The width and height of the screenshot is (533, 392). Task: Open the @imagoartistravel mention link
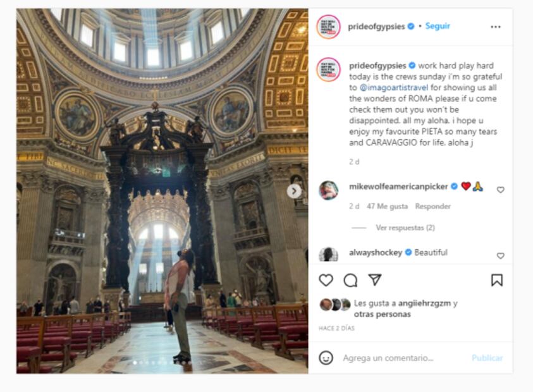pyautogui.click(x=394, y=87)
